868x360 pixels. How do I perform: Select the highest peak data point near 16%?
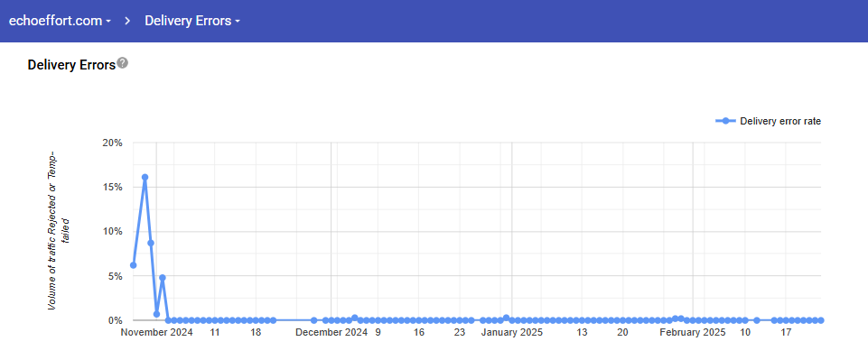145,178
